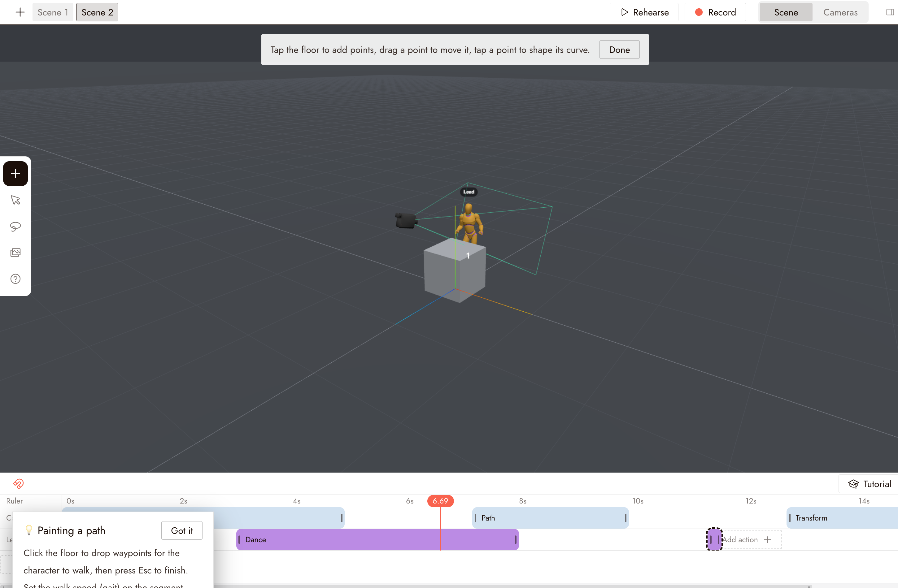898x588 pixels.
Task: Click the Lead character label
Action: coord(469,192)
